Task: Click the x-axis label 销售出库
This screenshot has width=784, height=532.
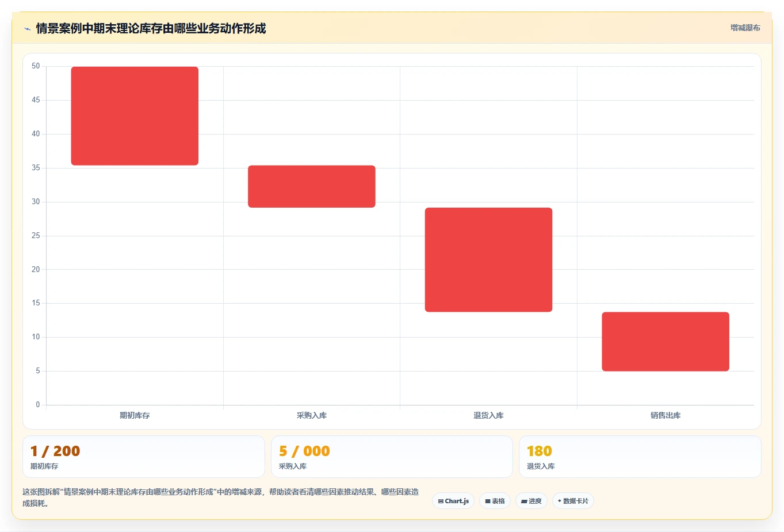Action: [x=666, y=415]
